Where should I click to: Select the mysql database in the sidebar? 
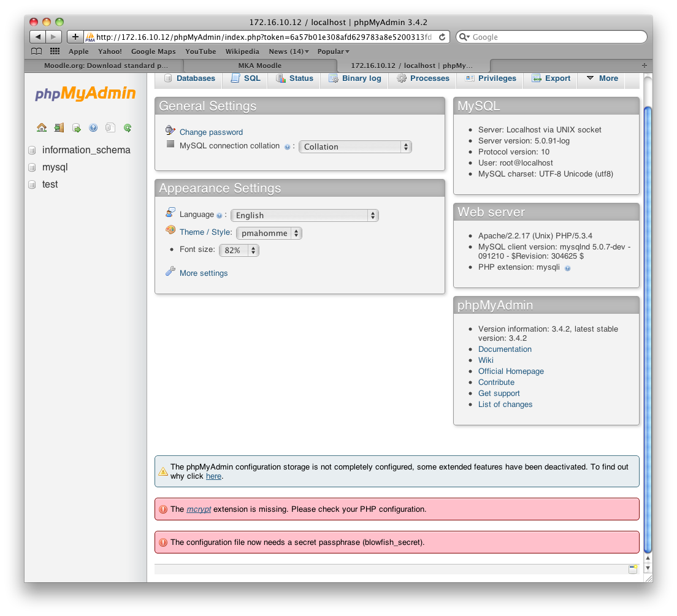(x=55, y=167)
